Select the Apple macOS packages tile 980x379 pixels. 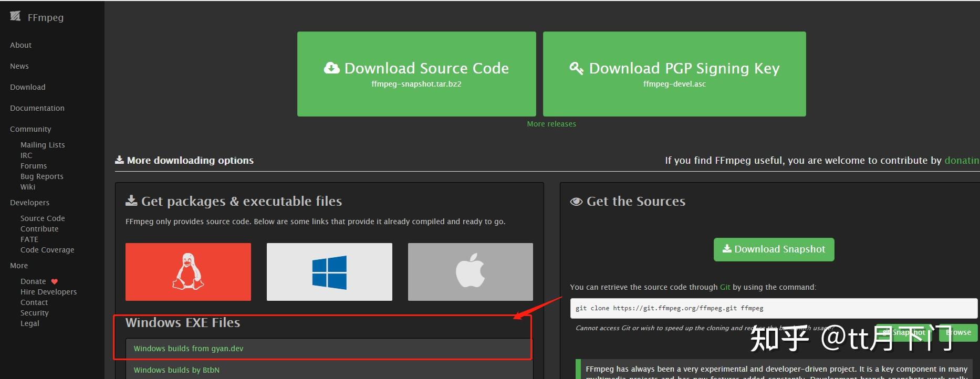[x=471, y=272]
